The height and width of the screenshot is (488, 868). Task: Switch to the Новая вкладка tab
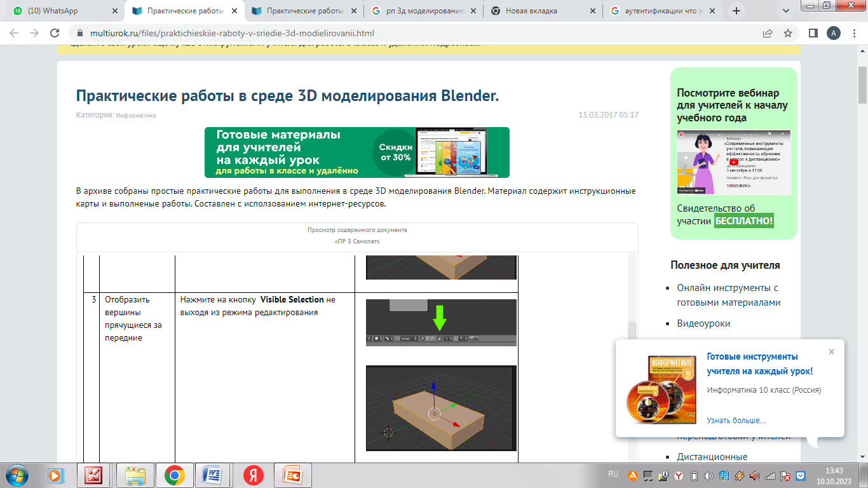pyautogui.click(x=543, y=11)
